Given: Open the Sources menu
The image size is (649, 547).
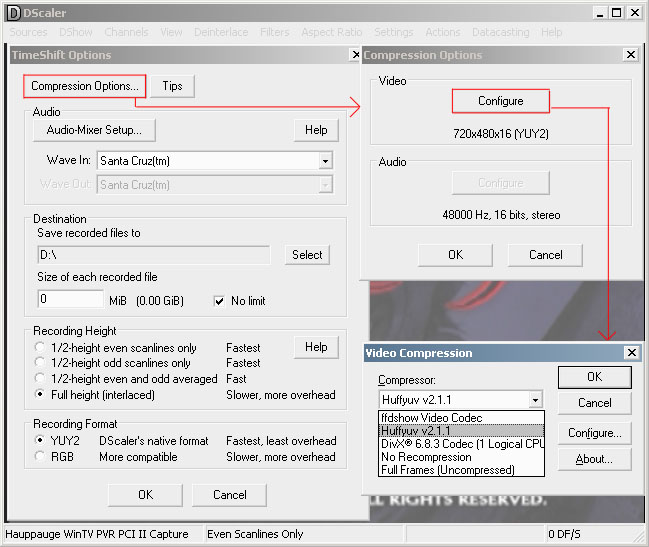Looking at the screenshot, I should pos(29,32).
